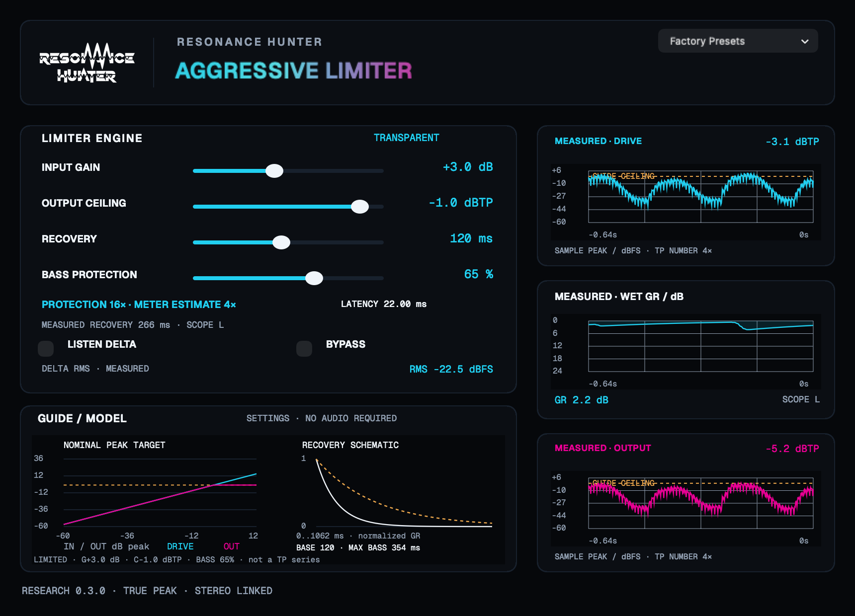Click the Resonance Hunter logo
Screen dimensions: 855x616
pyautogui.click(x=87, y=63)
